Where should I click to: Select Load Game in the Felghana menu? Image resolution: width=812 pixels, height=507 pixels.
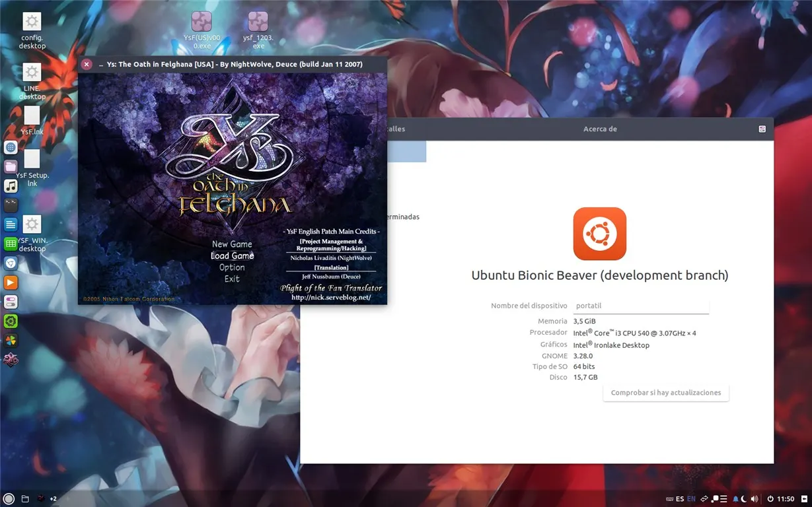(232, 255)
